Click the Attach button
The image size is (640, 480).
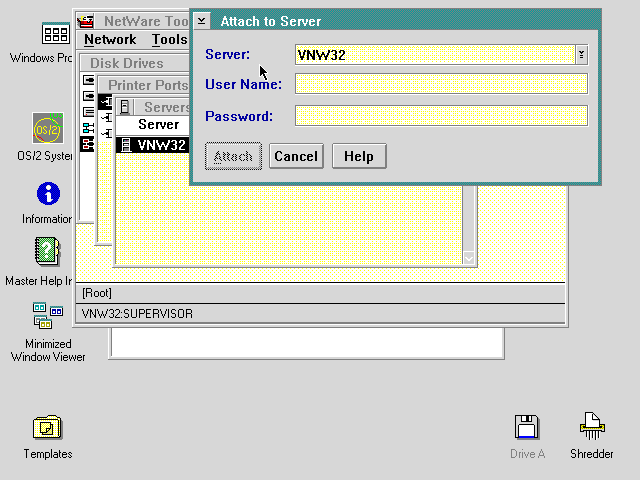[233, 156]
